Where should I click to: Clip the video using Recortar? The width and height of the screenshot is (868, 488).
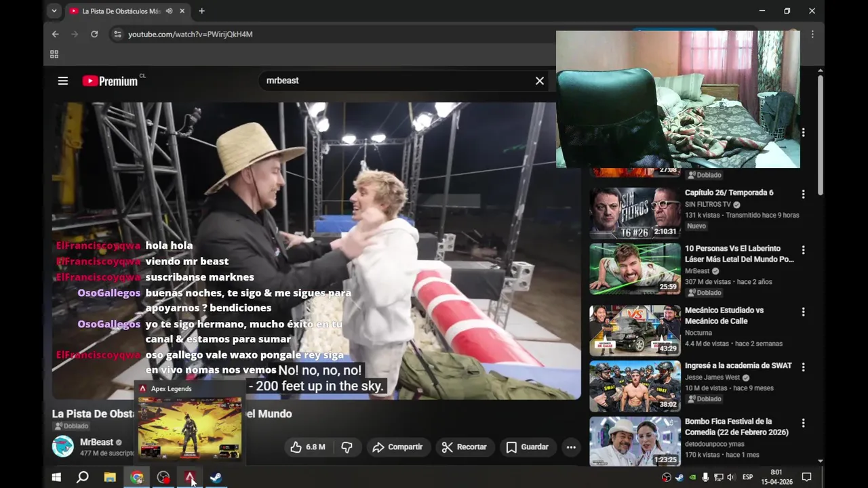click(464, 447)
